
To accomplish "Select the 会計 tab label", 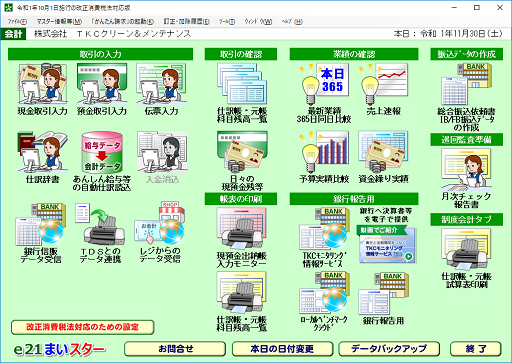I will click(x=13, y=34).
